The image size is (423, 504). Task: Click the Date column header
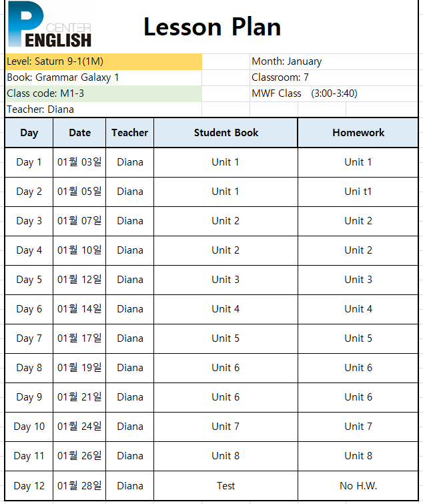pyautogui.click(x=79, y=133)
